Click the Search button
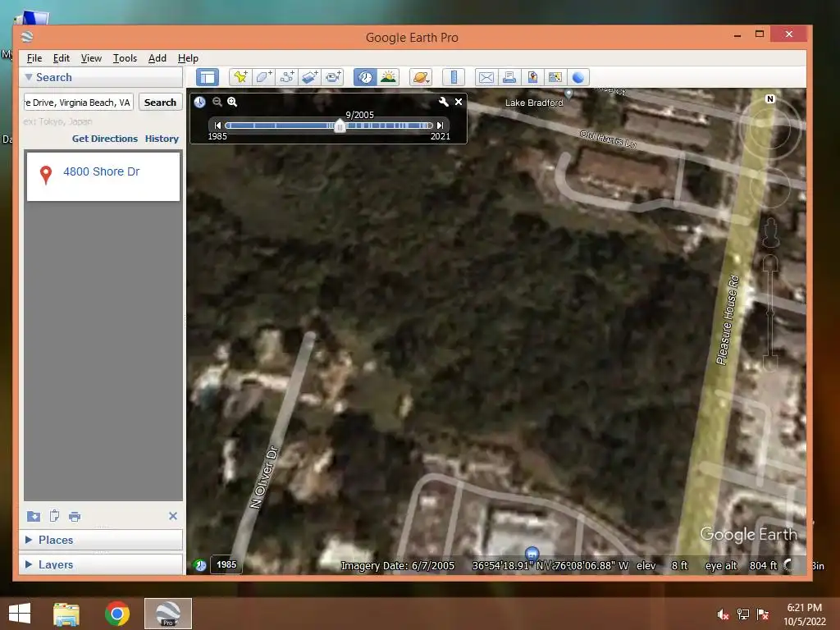 (160, 103)
